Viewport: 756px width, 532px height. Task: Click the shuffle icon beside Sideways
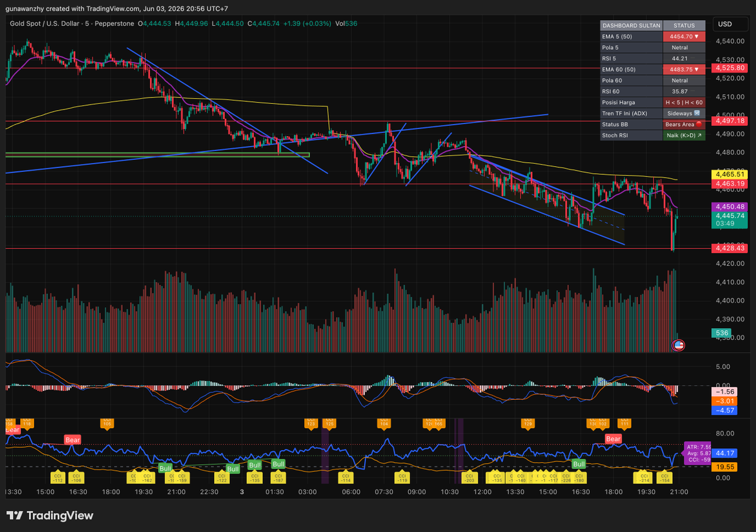[x=697, y=113]
